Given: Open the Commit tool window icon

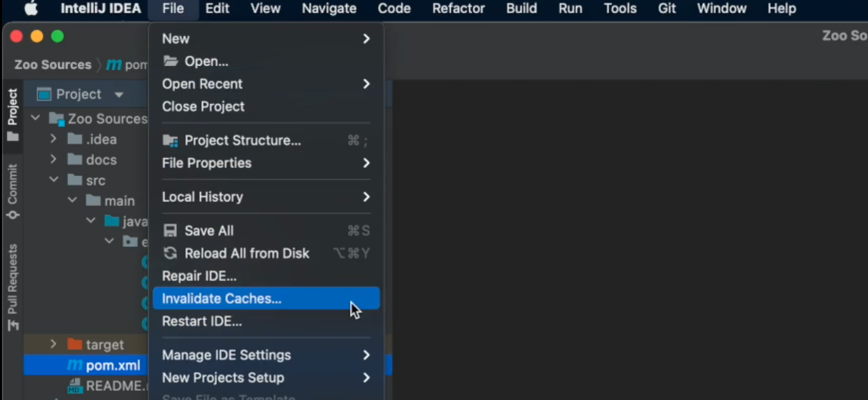Looking at the screenshot, I should tap(13, 215).
